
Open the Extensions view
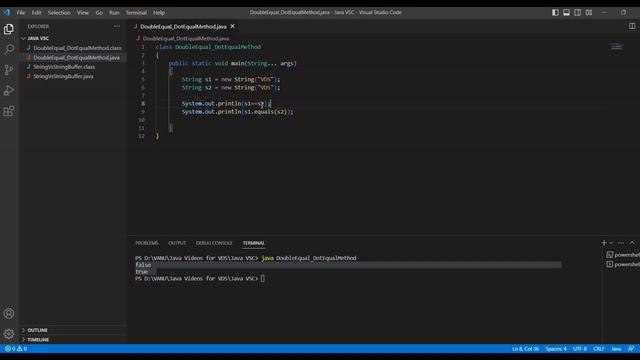pos(9,111)
